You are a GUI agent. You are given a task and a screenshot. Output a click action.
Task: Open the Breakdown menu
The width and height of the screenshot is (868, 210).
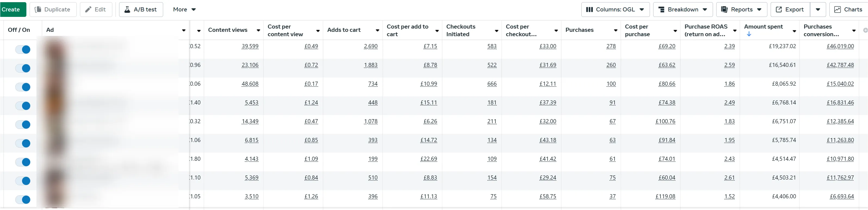tap(682, 10)
